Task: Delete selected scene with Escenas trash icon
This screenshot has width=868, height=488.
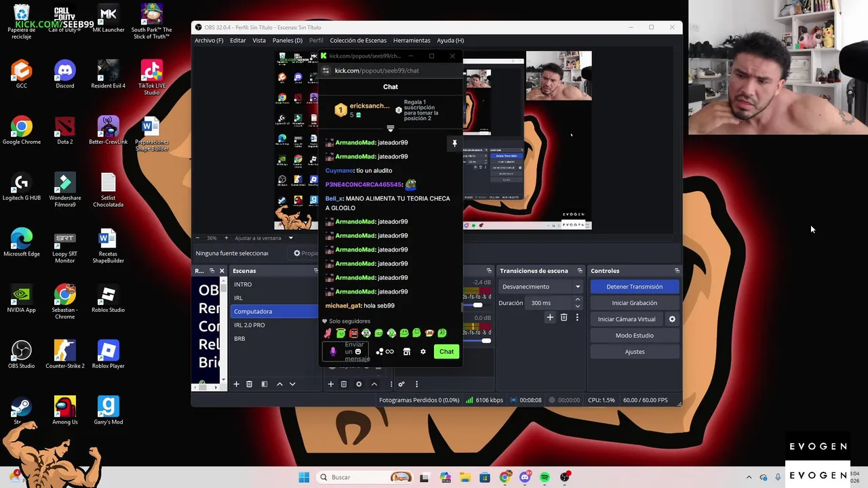Action: [249, 384]
